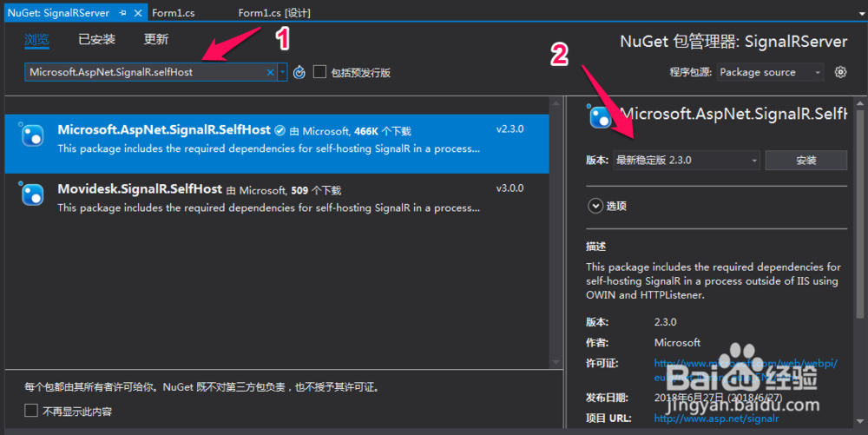Click the author value Microsoft
The image size is (868, 435).
coord(677,343)
